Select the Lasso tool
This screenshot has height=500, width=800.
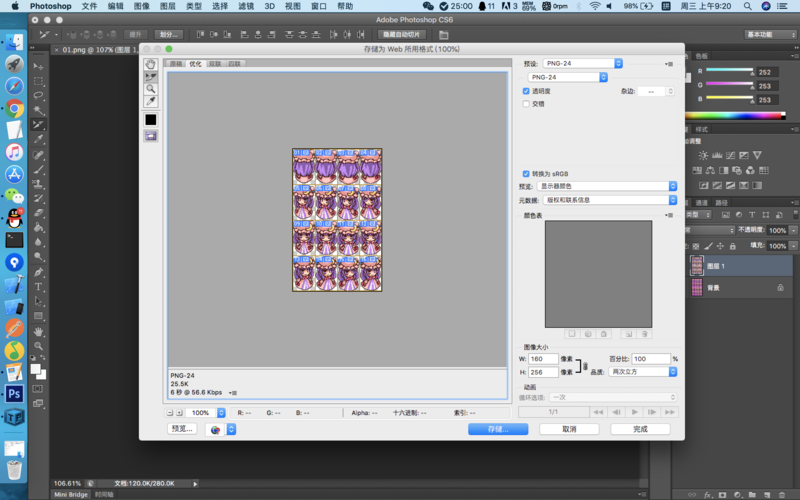click(x=38, y=95)
